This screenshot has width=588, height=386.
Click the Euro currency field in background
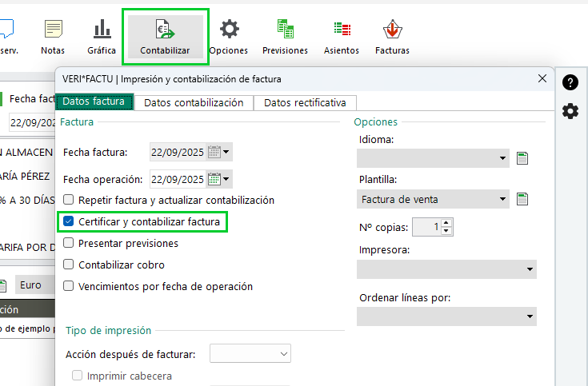click(35, 285)
